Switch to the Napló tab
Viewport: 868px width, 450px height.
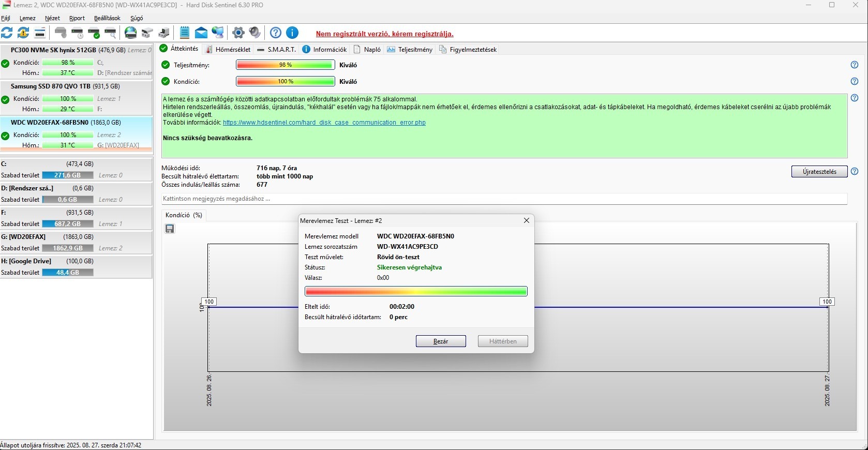pyautogui.click(x=367, y=50)
